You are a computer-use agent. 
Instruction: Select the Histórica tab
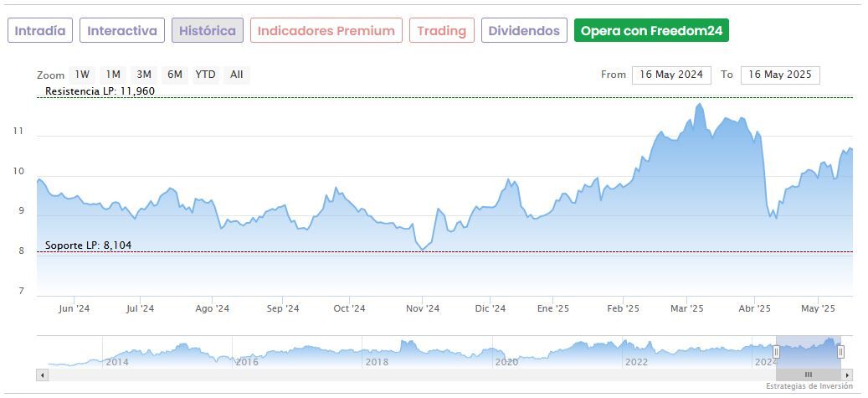point(208,31)
